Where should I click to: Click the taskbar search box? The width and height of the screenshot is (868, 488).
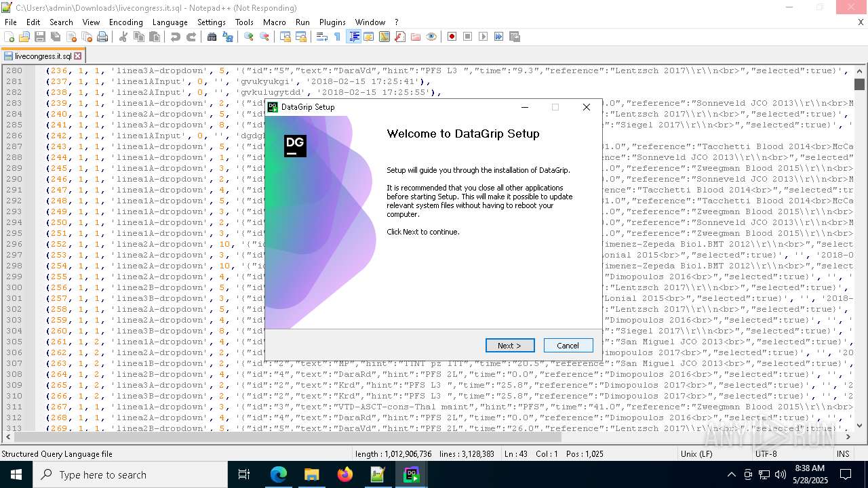coord(130,474)
